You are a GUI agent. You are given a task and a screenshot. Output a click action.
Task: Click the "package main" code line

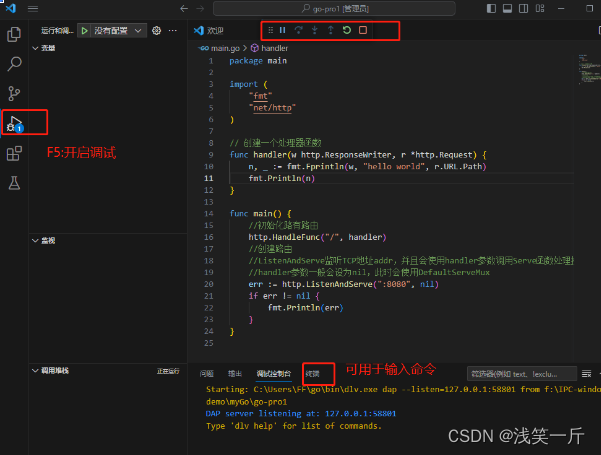click(258, 61)
